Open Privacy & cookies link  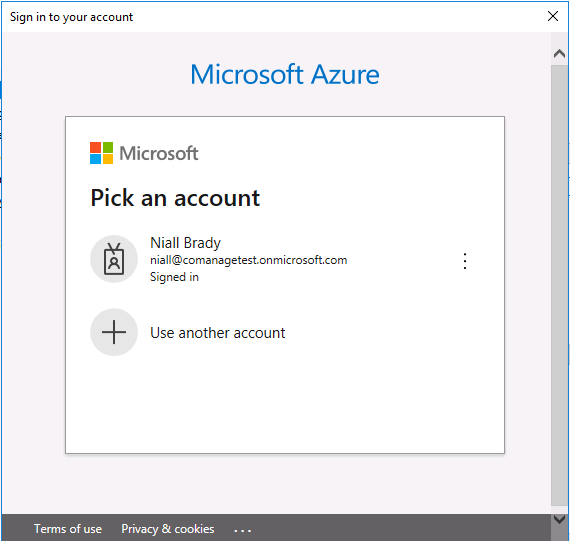point(168,529)
